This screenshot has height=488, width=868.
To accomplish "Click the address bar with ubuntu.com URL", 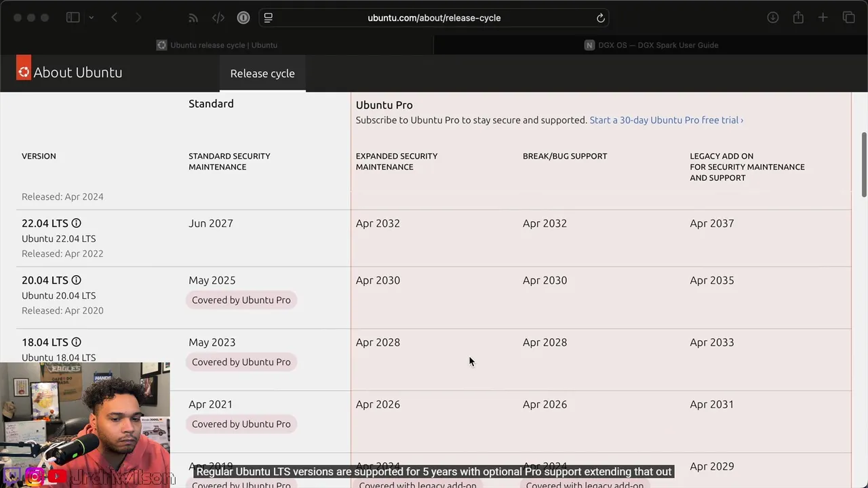I will [434, 18].
